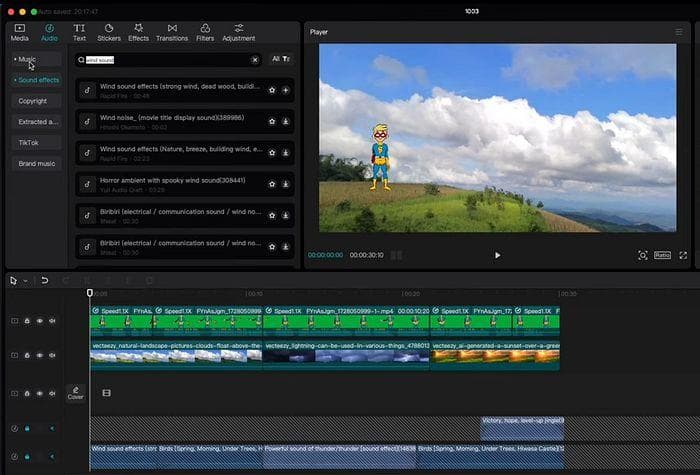The height and width of the screenshot is (475, 700).
Task: Mute the top green-screen video track
Action: pyautogui.click(x=52, y=321)
